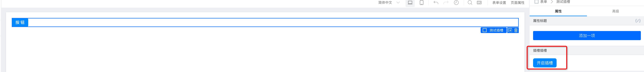Screen dimensions: 644x72
Task: Open the 简体中文 language dropdown
Action: (x=389, y=2)
